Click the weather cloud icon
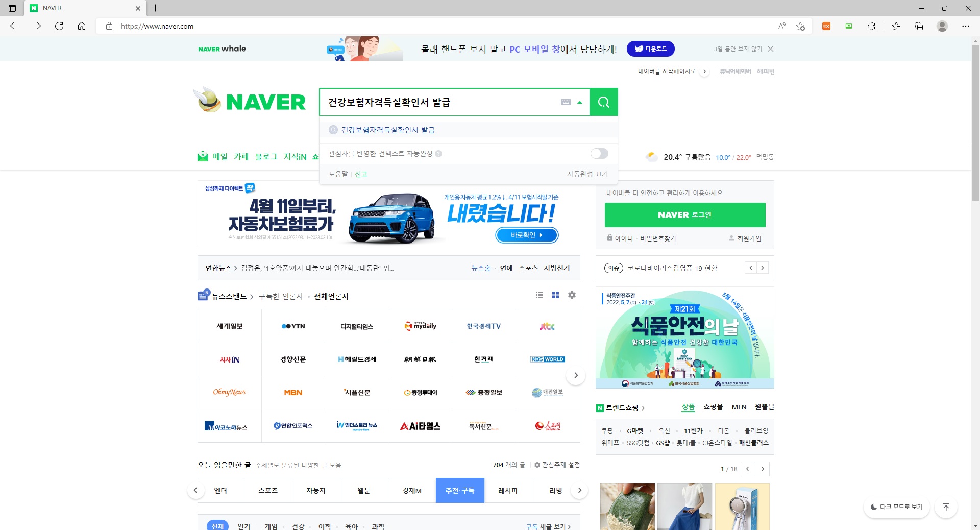This screenshot has height=530, width=980. (652, 157)
